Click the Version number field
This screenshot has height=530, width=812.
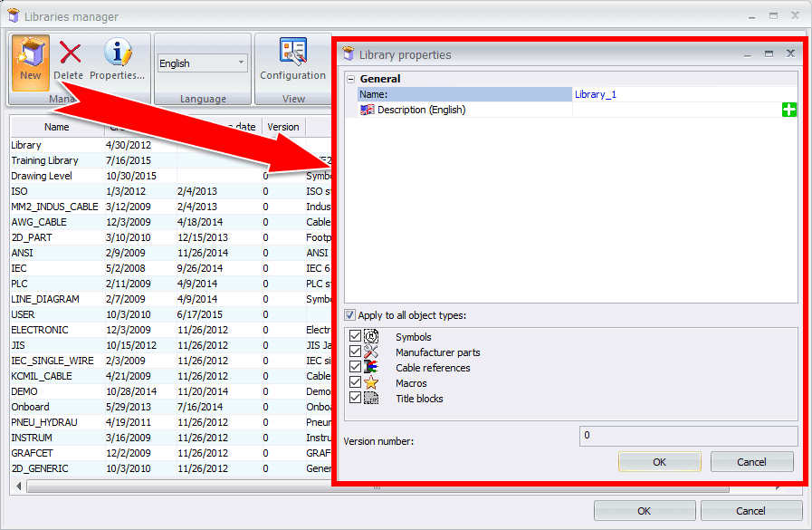[x=688, y=436]
